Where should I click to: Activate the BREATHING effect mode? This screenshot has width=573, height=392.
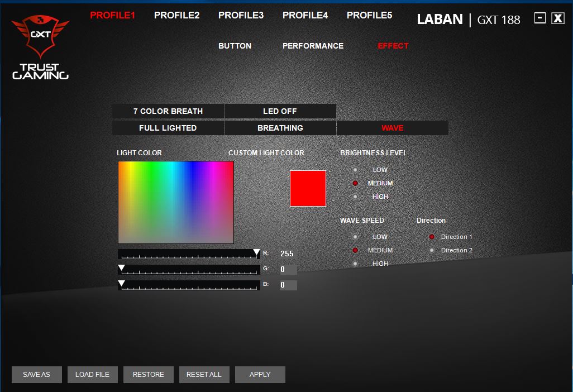click(280, 127)
